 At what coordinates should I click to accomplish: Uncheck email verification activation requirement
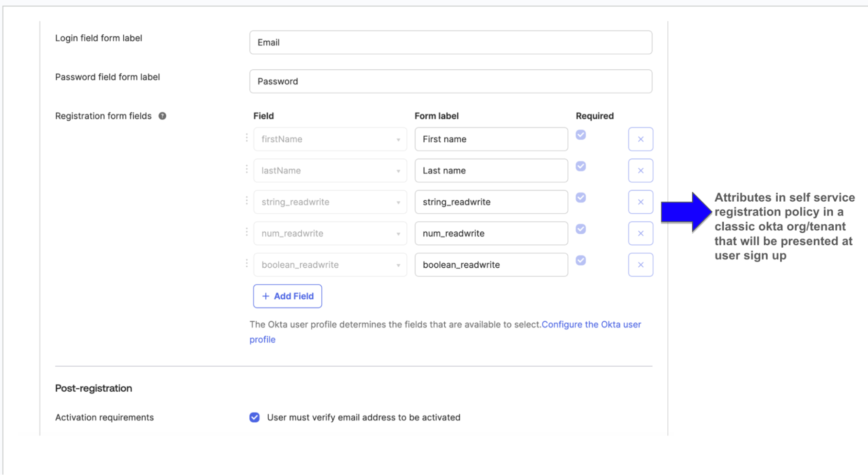pos(254,417)
